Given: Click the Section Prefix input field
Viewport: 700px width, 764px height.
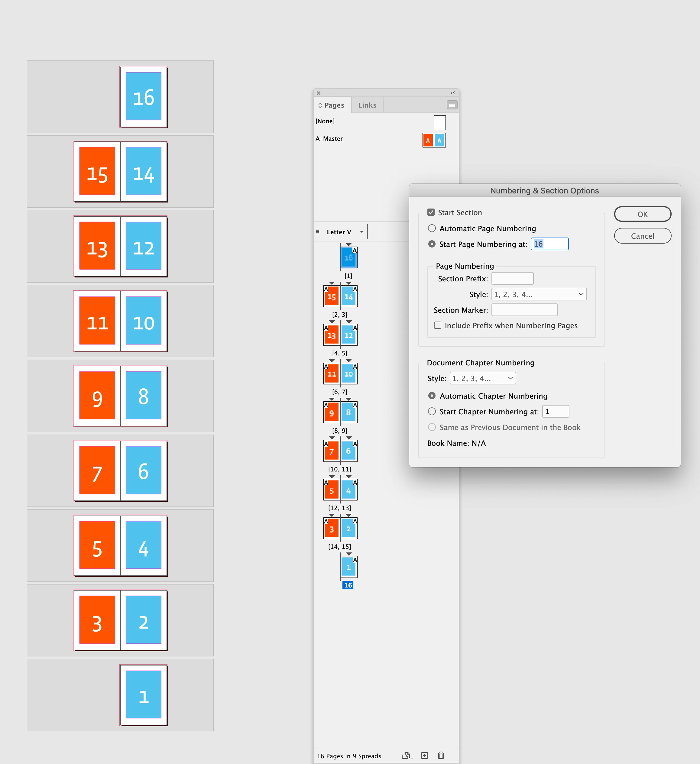Looking at the screenshot, I should pyautogui.click(x=512, y=279).
